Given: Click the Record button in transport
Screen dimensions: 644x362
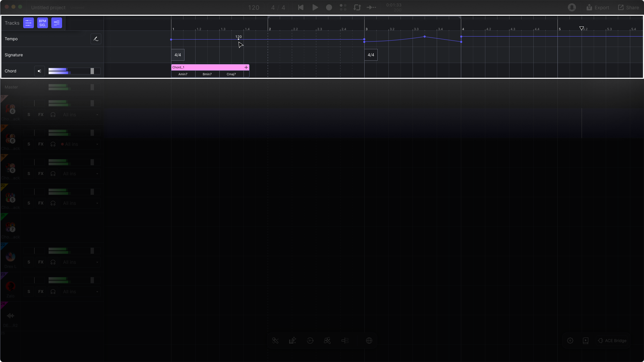Looking at the screenshot, I should click(329, 7).
